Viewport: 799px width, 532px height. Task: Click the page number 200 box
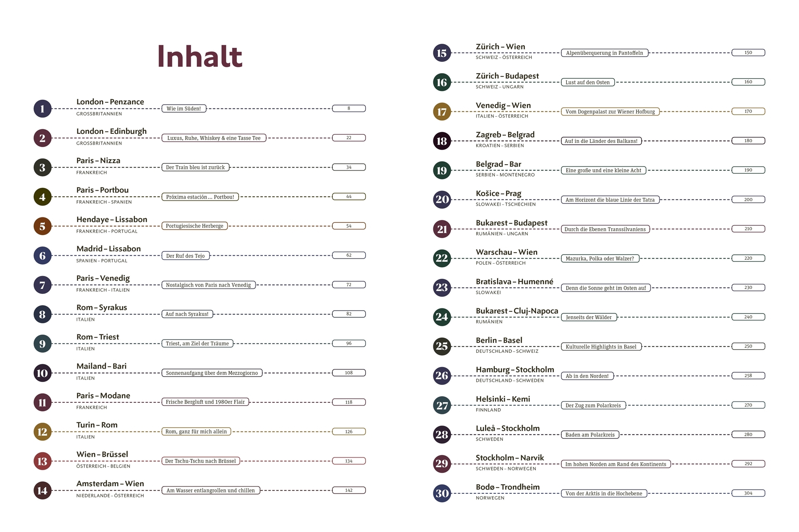click(x=748, y=199)
